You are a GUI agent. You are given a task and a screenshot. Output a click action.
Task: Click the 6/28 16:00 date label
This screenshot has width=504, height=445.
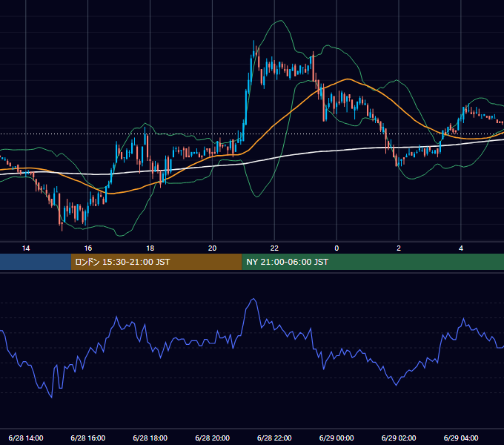click(x=87, y=438)
